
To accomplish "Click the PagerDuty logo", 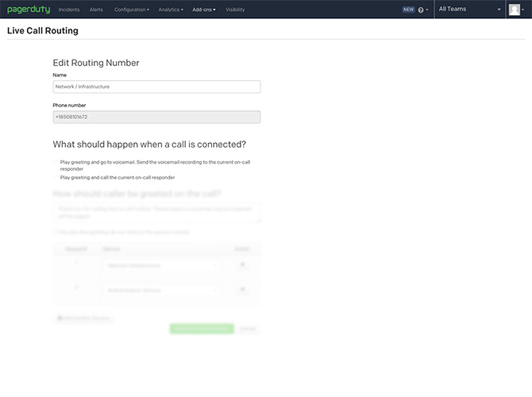I will pos(29,10).
